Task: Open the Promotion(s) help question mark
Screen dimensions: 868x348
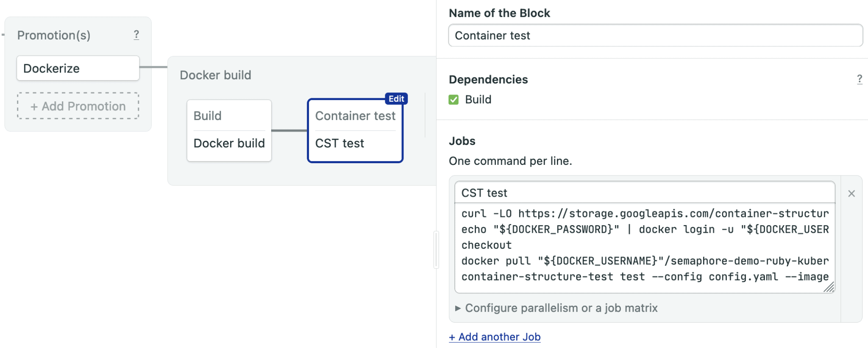Action: [x=136, y=35]
